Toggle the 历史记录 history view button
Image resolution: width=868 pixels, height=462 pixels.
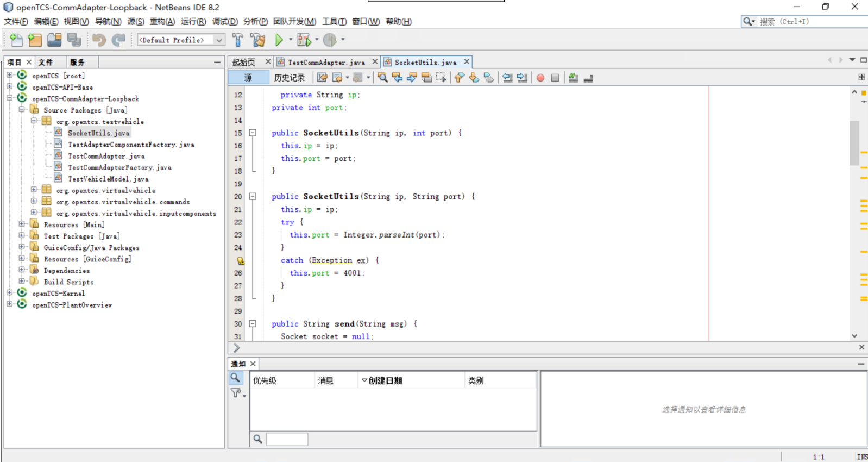tap(290, 78)
